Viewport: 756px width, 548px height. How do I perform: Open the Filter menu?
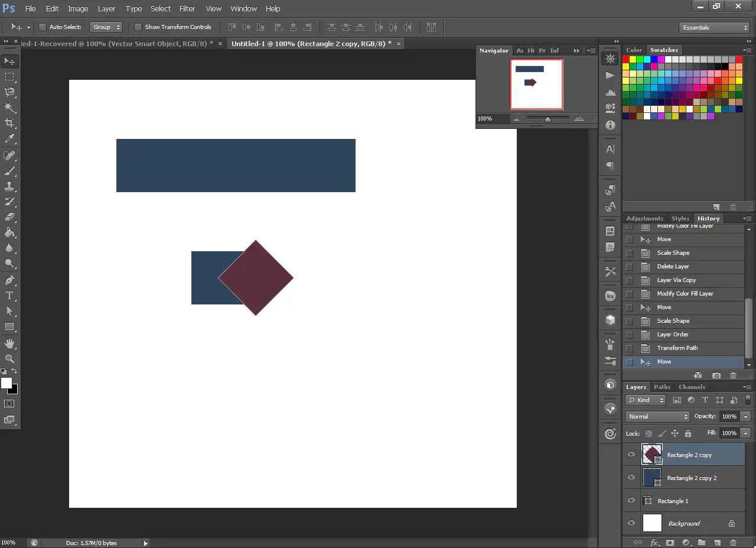pos(187,9)
